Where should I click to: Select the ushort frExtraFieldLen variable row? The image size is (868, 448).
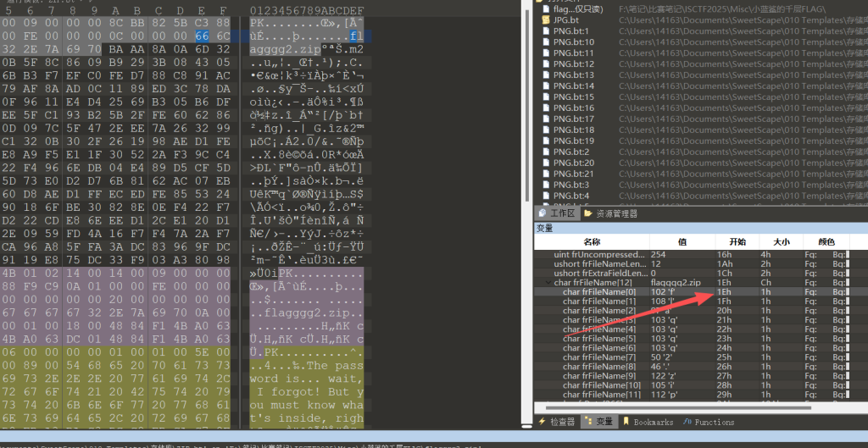tap(593, 274)
